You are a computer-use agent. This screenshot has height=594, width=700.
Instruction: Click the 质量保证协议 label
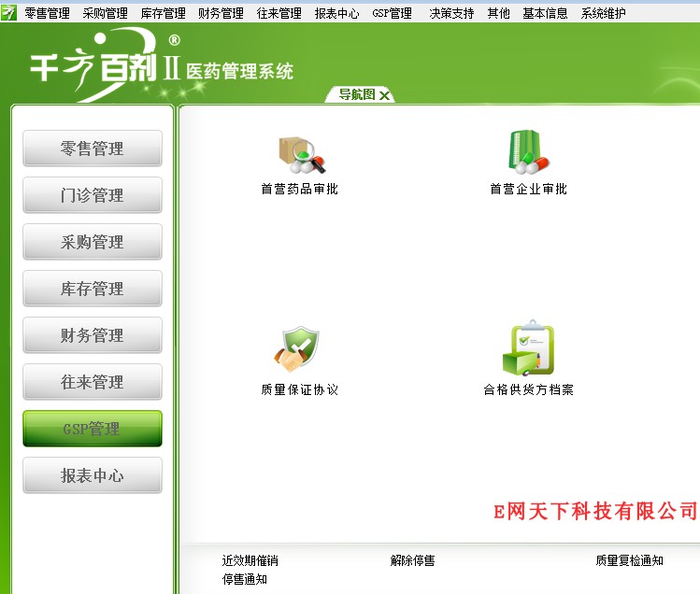point(300,389)
